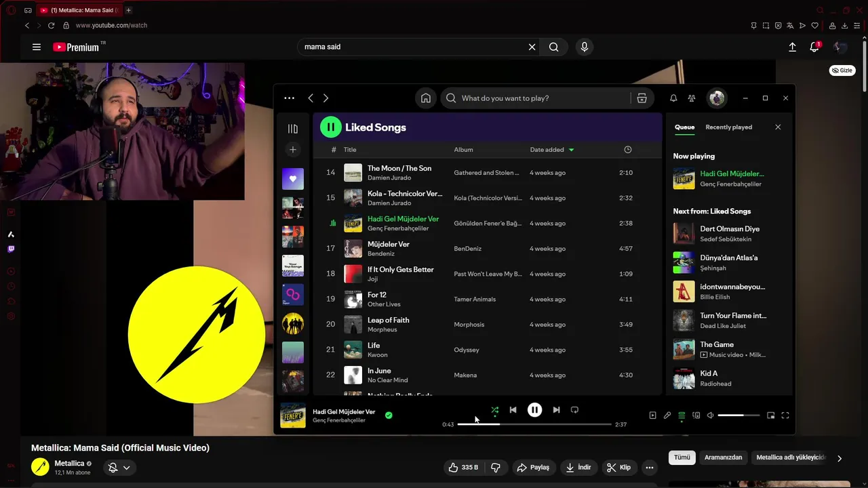Create clip with Klip button
This screenshot has height=488, width=868.
point(618,468)
